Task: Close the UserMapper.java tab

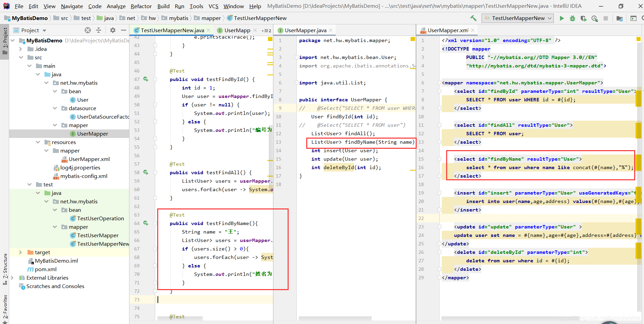Action: (x=331, y=30)
